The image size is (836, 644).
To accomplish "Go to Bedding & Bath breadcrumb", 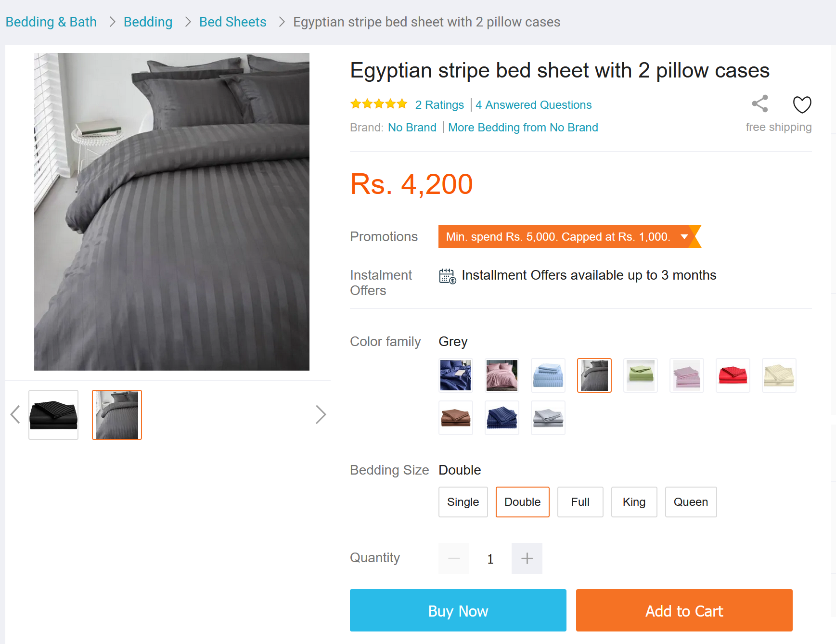I will pyautogui.click(x=51, y=22).
